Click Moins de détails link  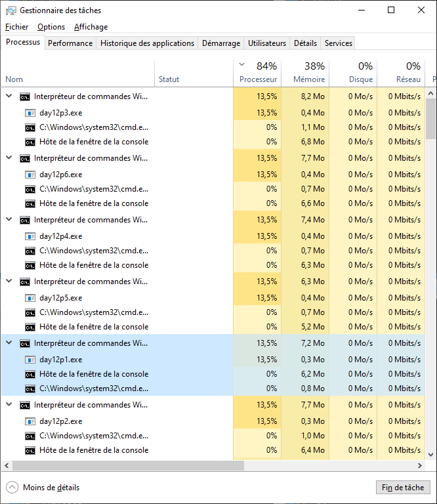51,488
